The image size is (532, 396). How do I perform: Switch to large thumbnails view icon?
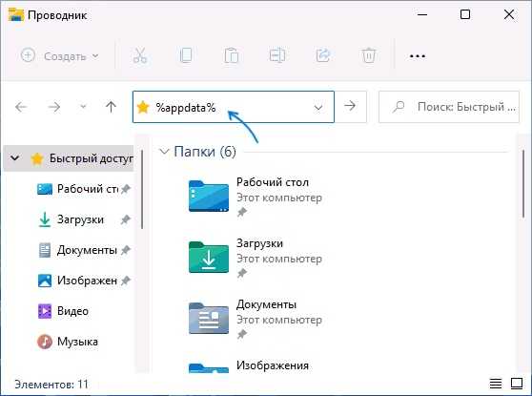pos(517,384)
